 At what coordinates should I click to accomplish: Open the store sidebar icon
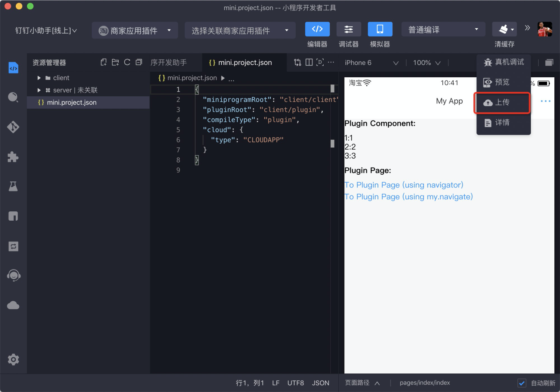pyautogui.click(x=13, y=216)
